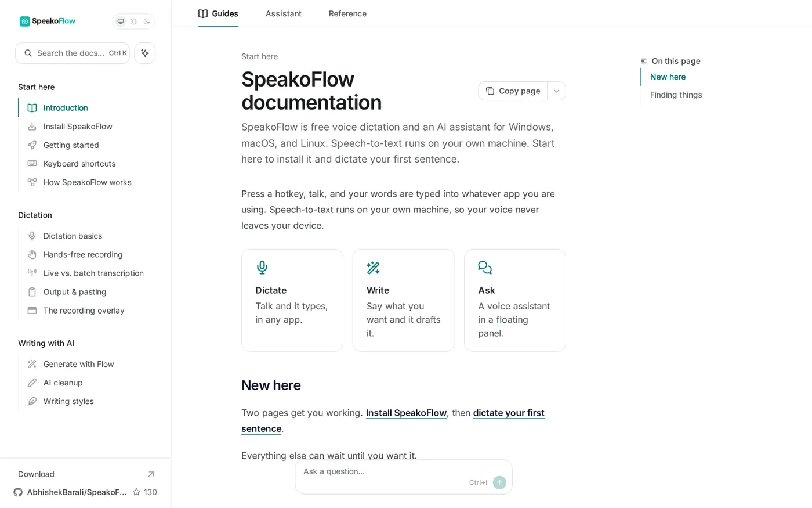Open the AI assistant sparkle button
812x508 pixels.
145,53
